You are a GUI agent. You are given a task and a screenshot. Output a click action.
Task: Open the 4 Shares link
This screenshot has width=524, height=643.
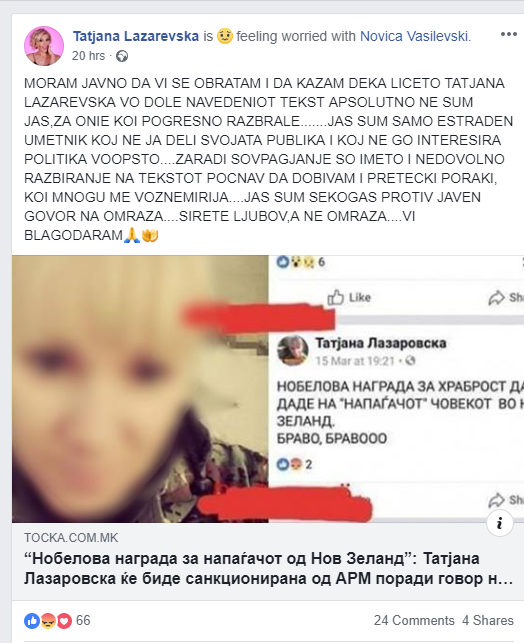click(x=488, y=620)
